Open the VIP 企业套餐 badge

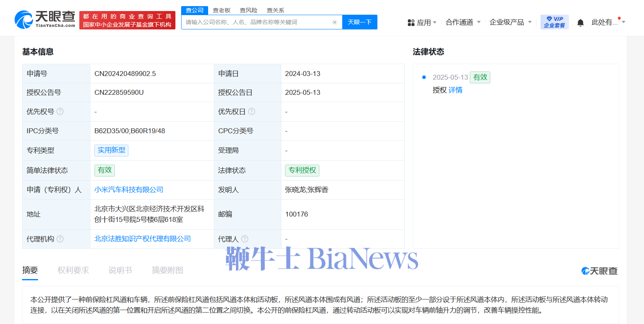tap(554, 22)
